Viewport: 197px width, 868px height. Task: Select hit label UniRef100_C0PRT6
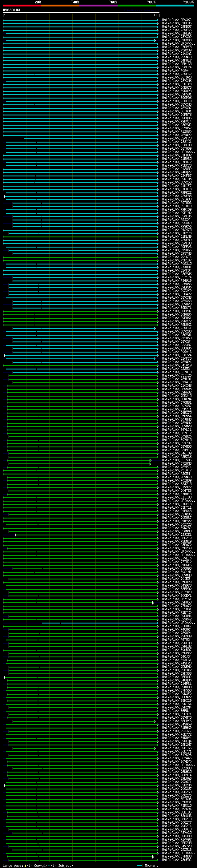pos(177,115)
